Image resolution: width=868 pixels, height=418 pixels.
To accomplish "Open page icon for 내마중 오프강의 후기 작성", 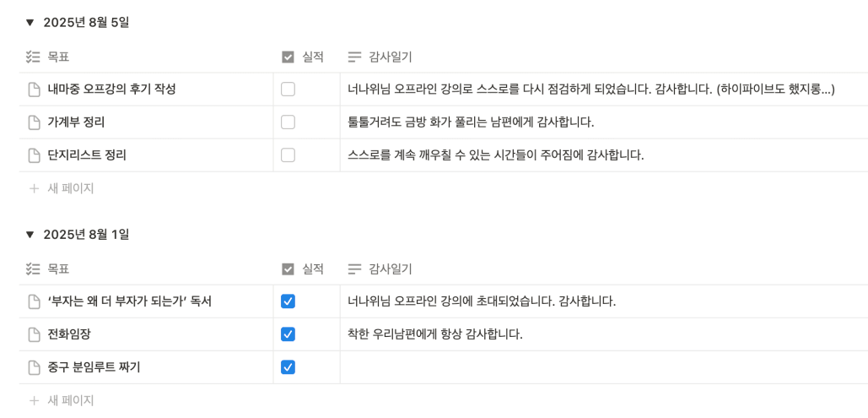I will point(35,89).
